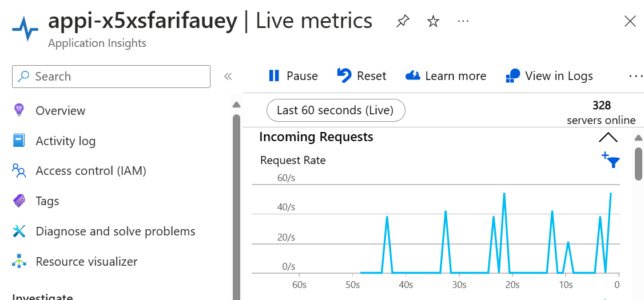The width and height of the screenshot is (644, 300).
Task: Collapse the sidebar menu with double chevron
Action: (228, 77)
